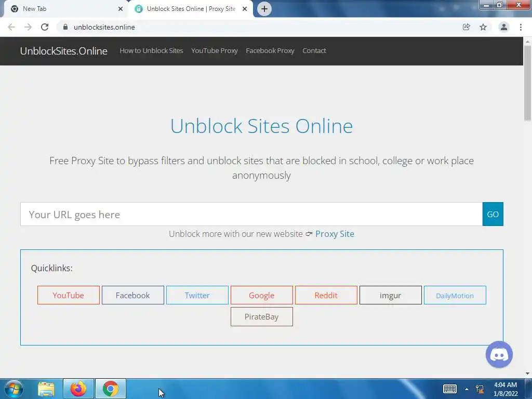Click the Facebook quicklink button
Viewport: 532px width, 399px height.
pyautogui.click(x=132, y=295)
